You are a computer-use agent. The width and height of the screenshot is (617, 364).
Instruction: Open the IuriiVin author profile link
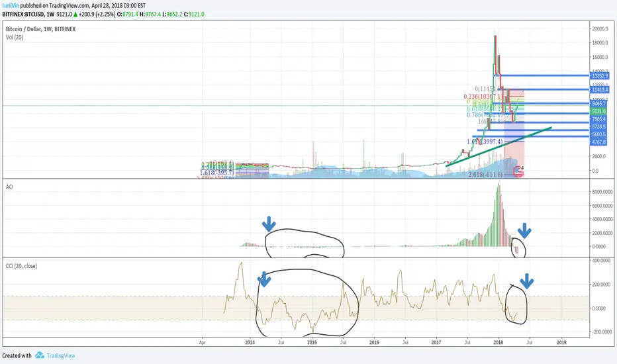10,5
